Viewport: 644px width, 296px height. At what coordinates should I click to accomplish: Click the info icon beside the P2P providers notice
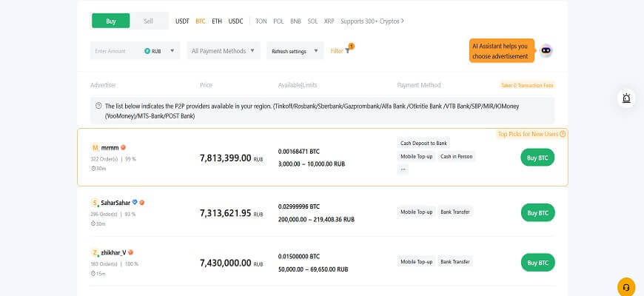(98, 106)
